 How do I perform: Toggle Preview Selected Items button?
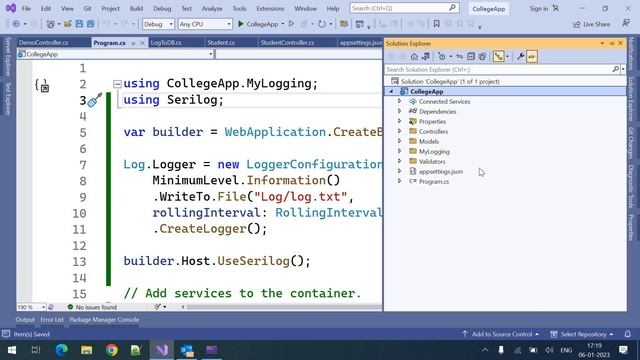point(532,56)
